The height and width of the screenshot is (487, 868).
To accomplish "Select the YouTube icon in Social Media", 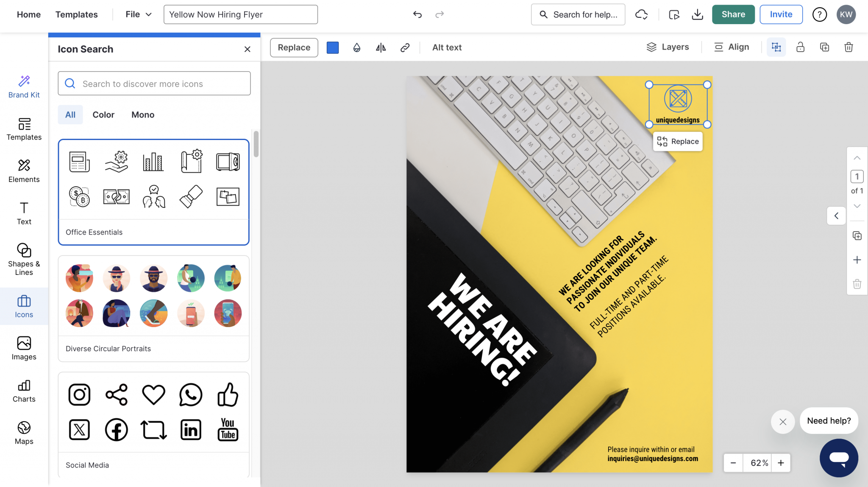I will 228,429.
